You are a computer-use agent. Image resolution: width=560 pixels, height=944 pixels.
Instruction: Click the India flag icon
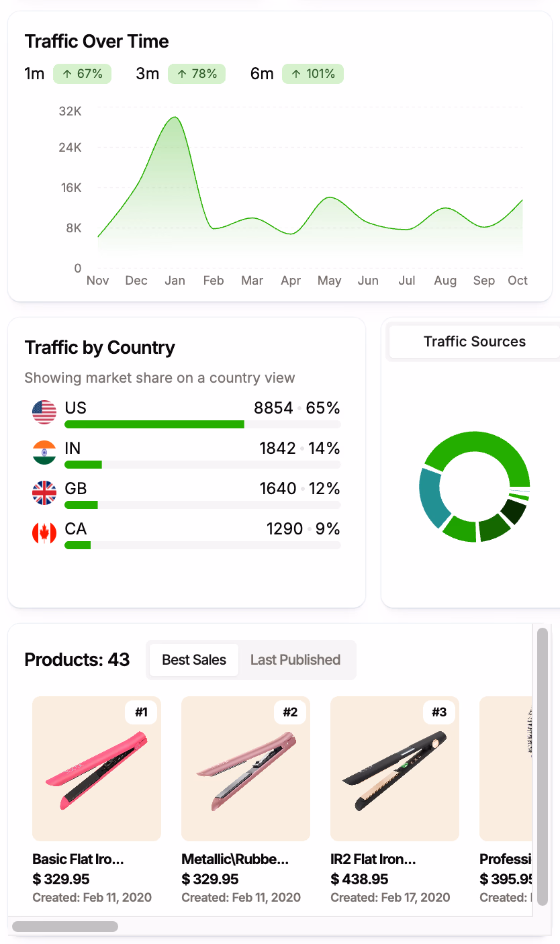tap(44, 453)
